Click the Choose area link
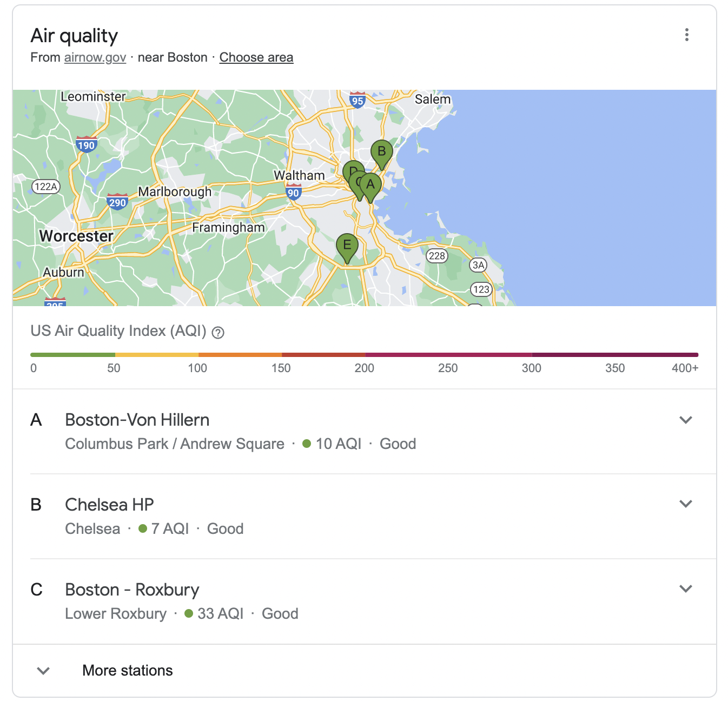Image resolution: width=728 pixels, height=701 pixels. pos(256,57)
